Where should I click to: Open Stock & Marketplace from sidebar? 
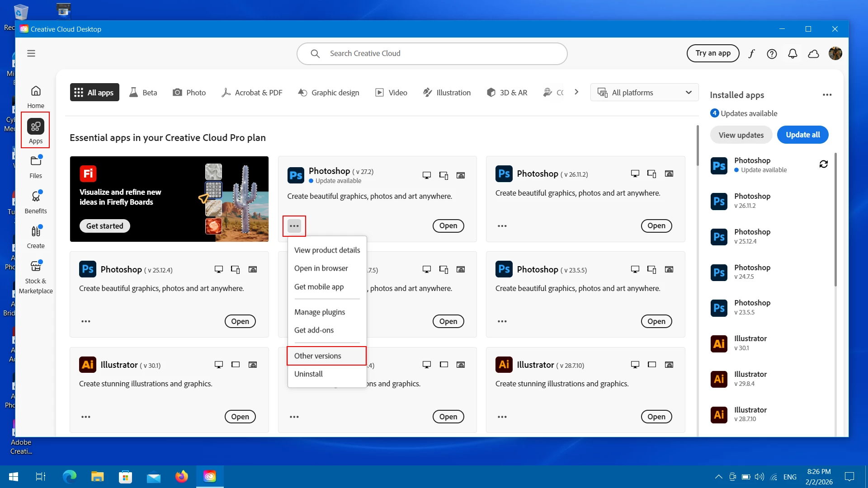36,277
